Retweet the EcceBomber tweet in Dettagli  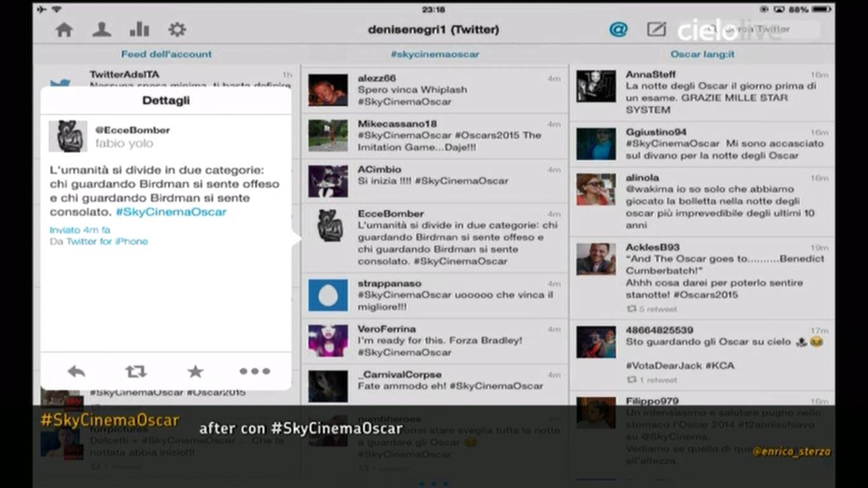click(136, 371)
